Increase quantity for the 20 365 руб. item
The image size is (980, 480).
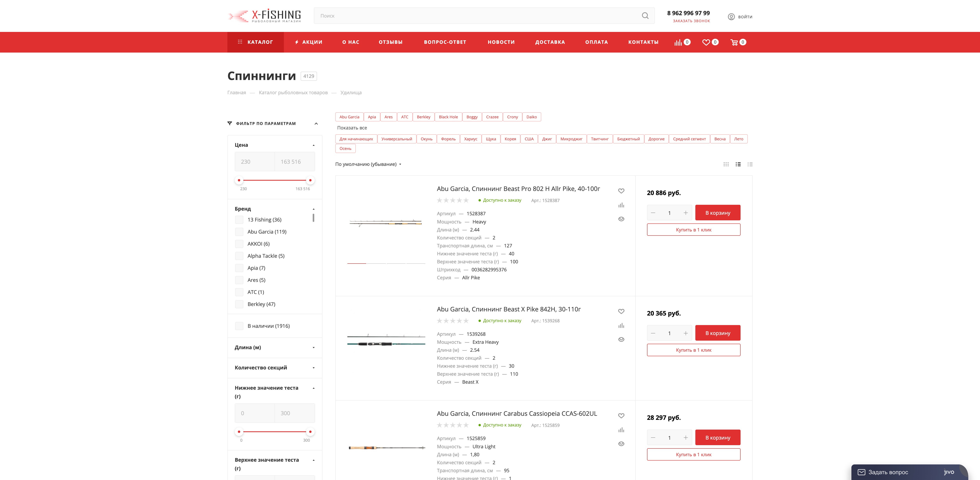click(x=685, y=333)
